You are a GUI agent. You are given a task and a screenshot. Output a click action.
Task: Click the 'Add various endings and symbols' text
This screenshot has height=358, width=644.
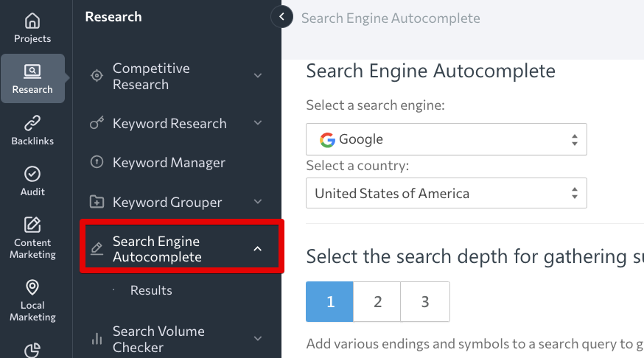[x=475, y=343]
